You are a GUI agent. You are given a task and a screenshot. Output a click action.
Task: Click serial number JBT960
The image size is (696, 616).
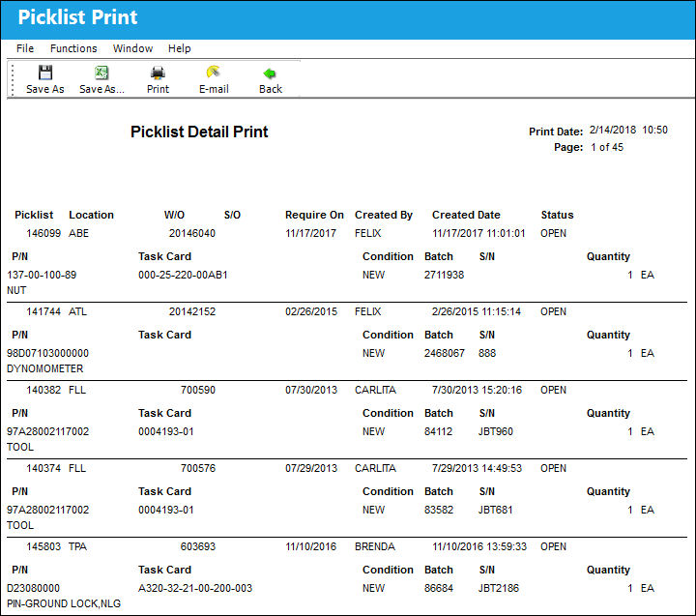[495, 431]
